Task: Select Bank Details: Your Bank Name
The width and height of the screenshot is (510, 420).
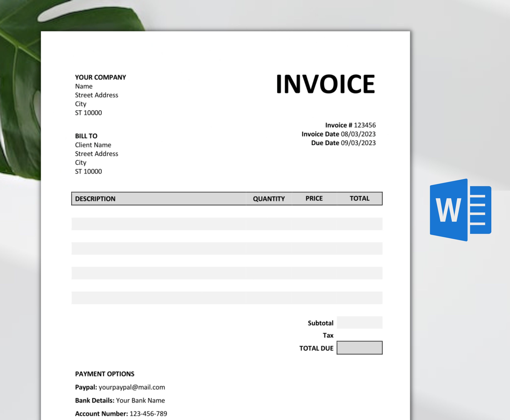Action: coord(120,400)
